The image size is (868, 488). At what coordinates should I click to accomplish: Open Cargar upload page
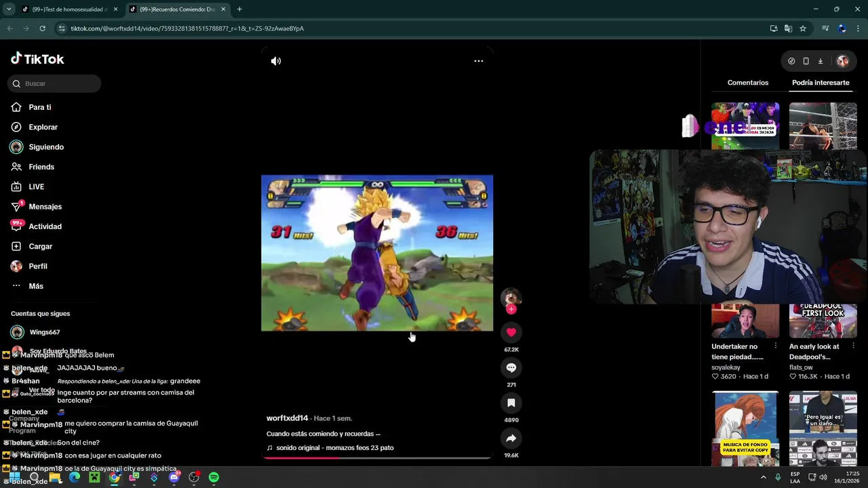point(40,246)
